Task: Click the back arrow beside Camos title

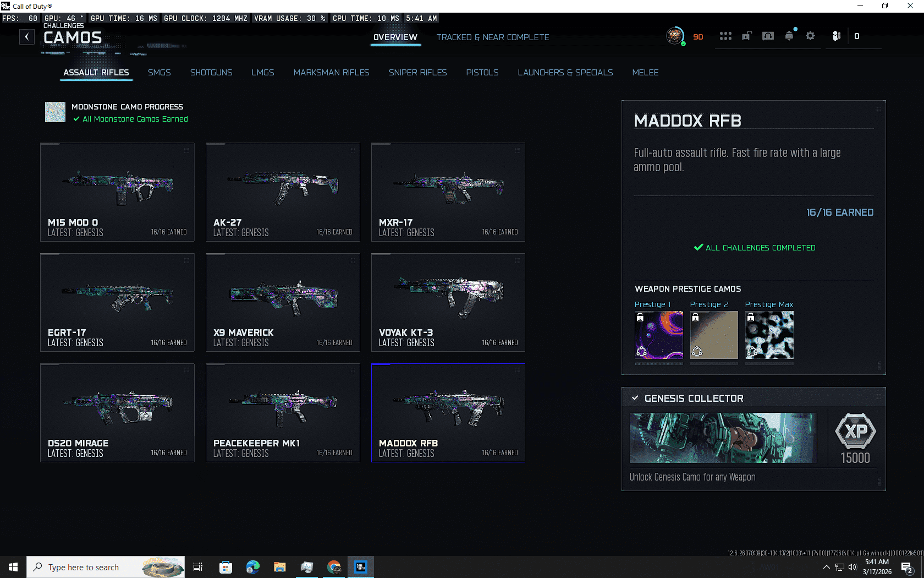Action: pyautogui.click(x=27, y=37)
